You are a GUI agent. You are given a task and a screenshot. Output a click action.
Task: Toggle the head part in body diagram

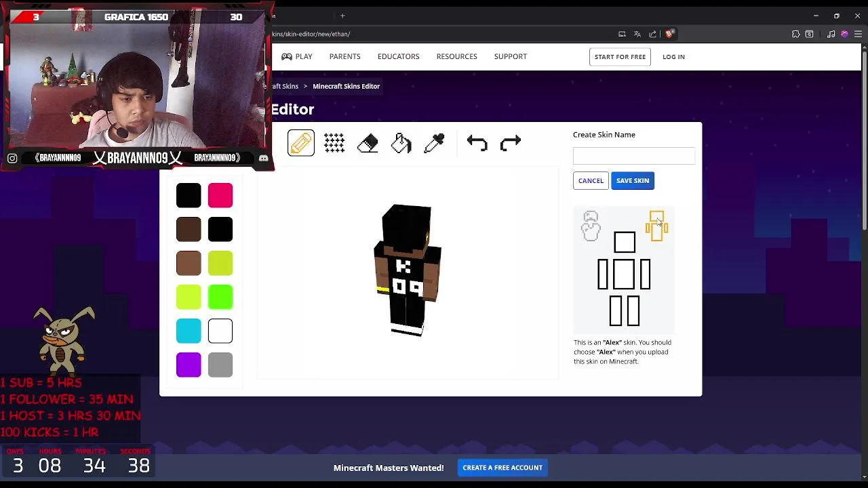point(625,242)
